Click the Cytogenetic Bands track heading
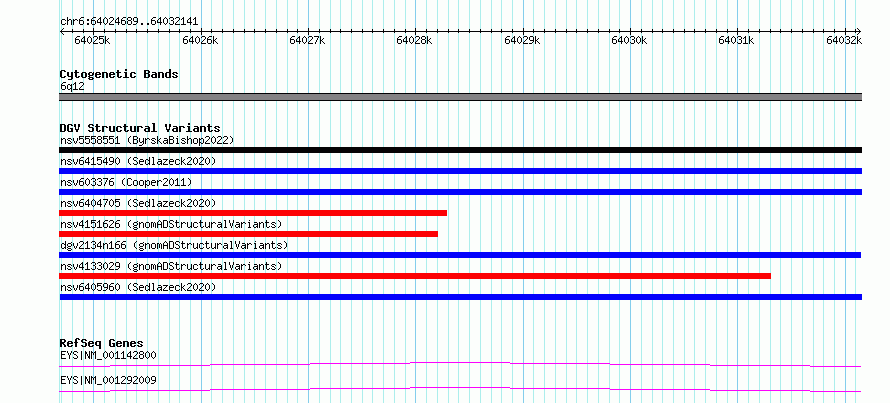The height and width of the screenshot is (403, 890). point(119,74)
